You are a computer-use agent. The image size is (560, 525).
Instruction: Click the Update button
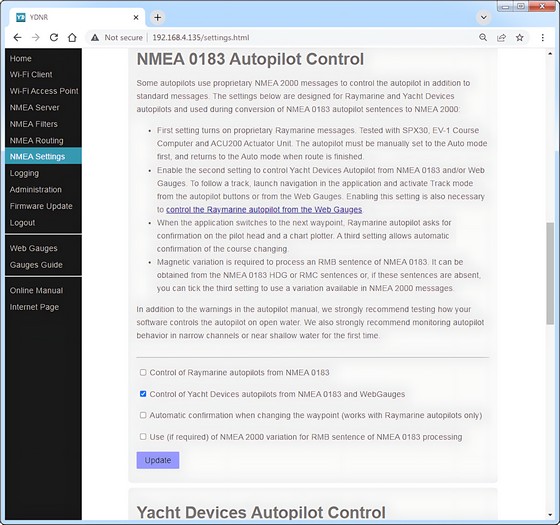(158, 460)
